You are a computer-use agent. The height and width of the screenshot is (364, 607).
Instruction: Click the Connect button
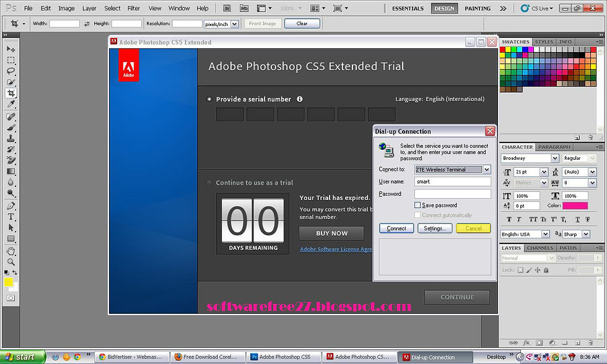tap(396, 228)
